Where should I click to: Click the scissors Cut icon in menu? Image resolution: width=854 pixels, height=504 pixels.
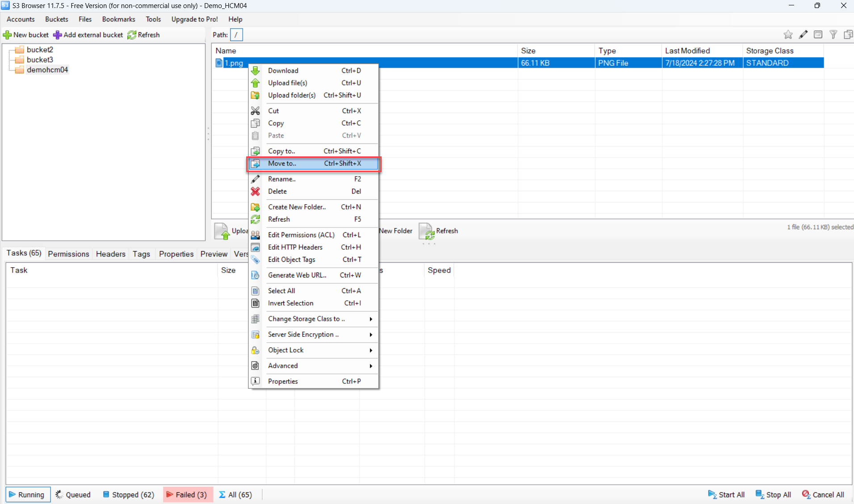(255, 111)
